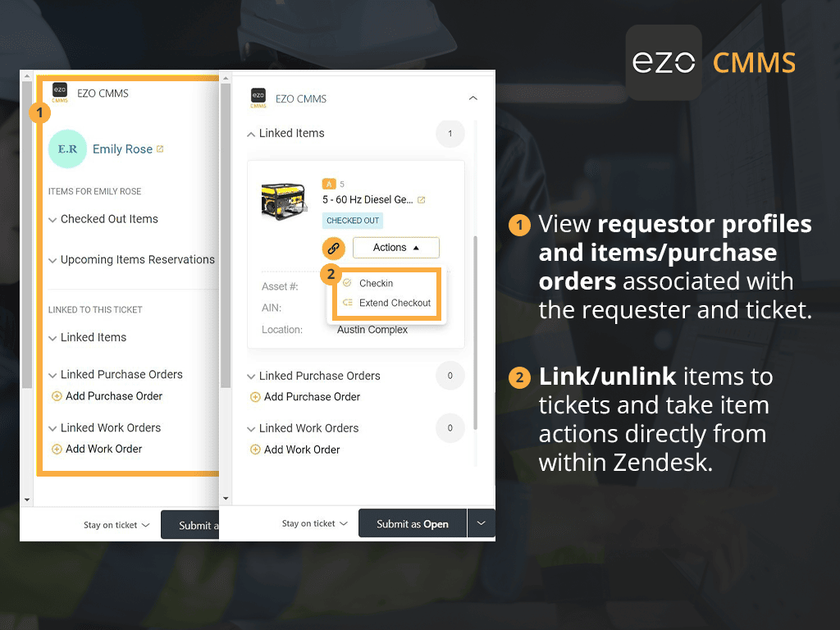Click the orange unlink chain icon
Screen dimensions: 840x630
coord(332,247)
